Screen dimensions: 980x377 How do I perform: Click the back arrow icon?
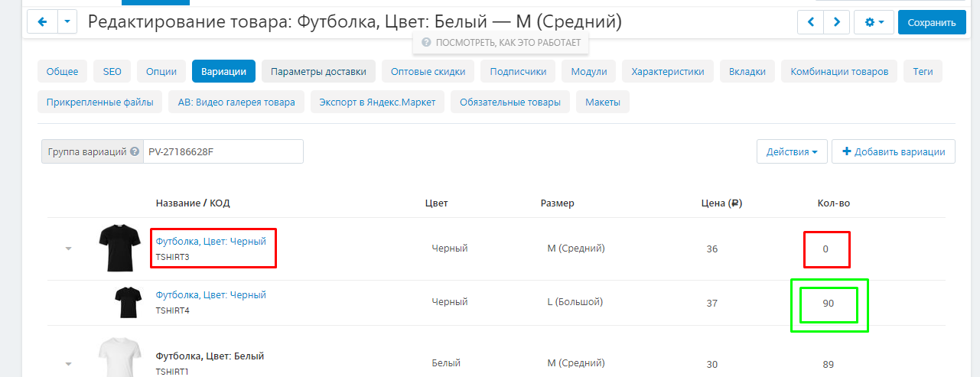42,22
